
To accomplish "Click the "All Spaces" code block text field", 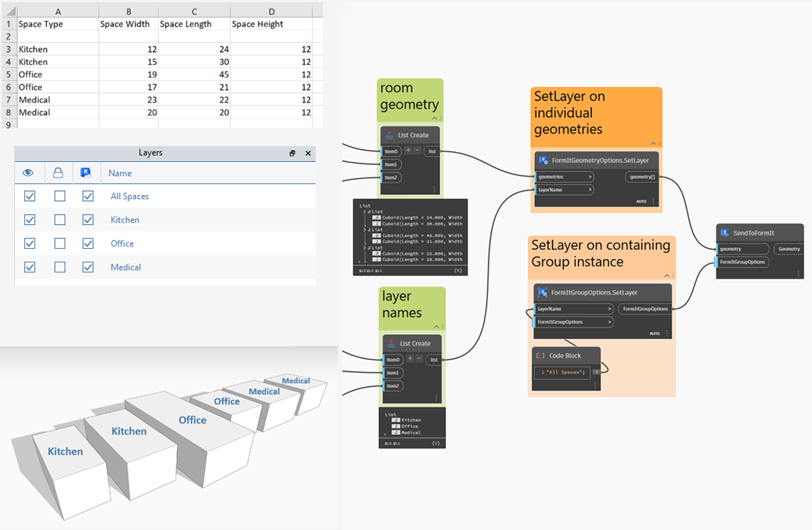I will point(562,372).
